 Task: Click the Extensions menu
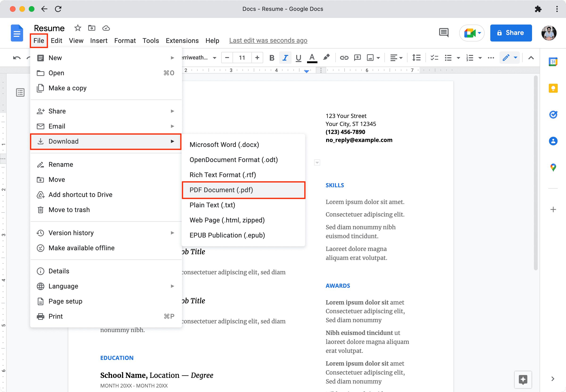[182, 40]
